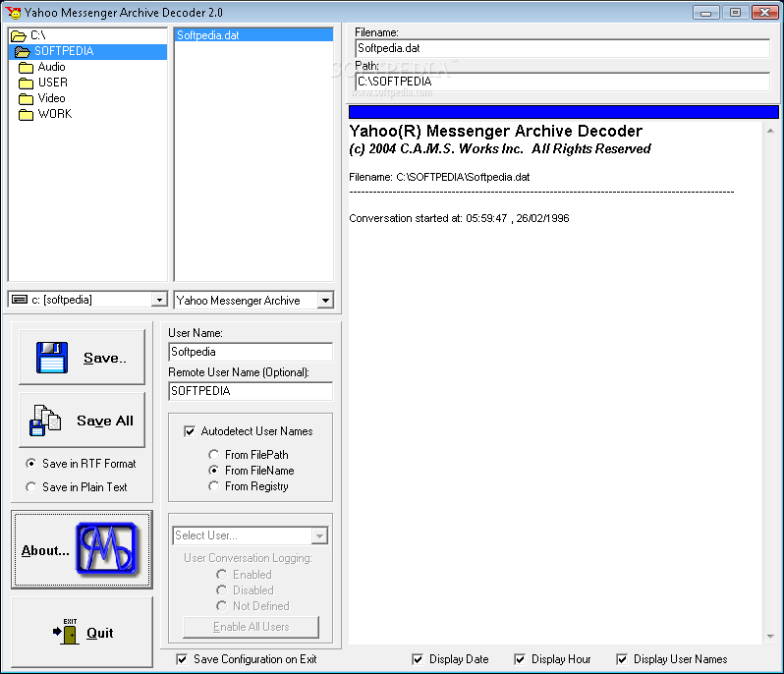Click the floppy disk Save icon
The width and height of the screenshot is (784, 674).
tap(52, 358)
